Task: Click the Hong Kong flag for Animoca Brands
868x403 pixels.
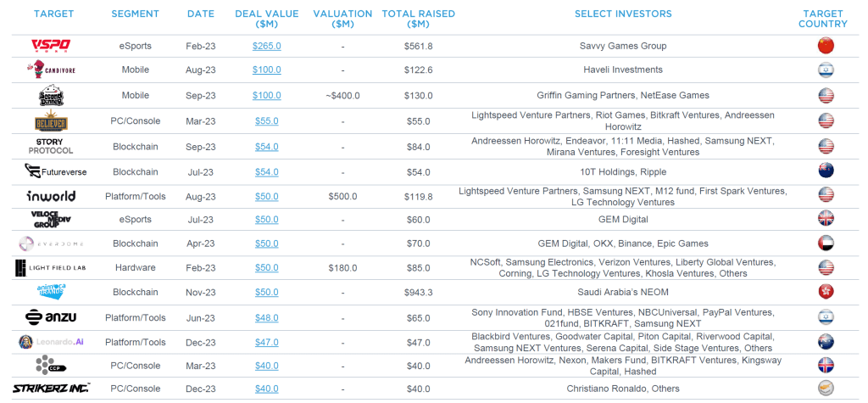Action: coord(826,292)
